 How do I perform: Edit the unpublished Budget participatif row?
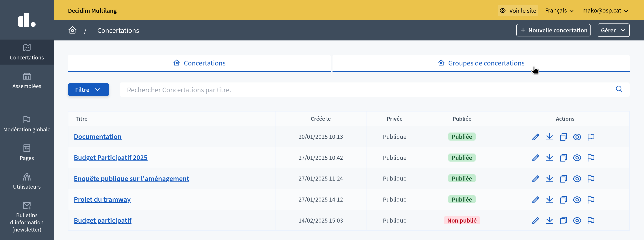pyautogui.click(x=536, y=221)
